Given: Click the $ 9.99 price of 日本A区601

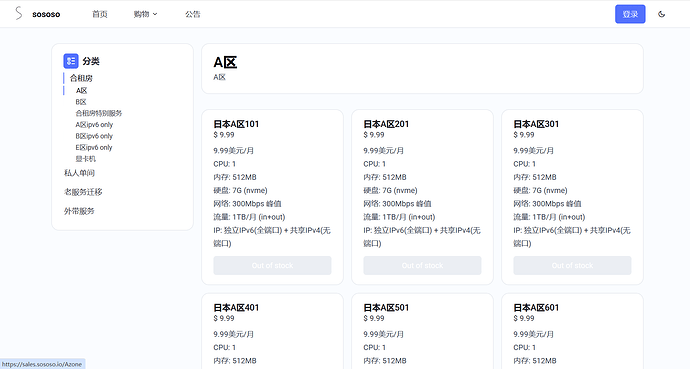Looking at the screenshot, I should pyautogui.click(x=524, y=318).
